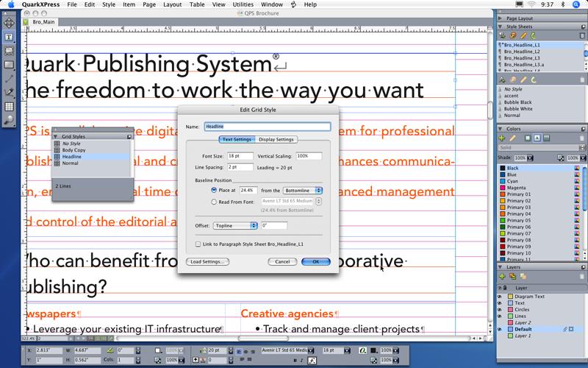
Task: Click the Line Spacing field
Action: tap(240, 167)
